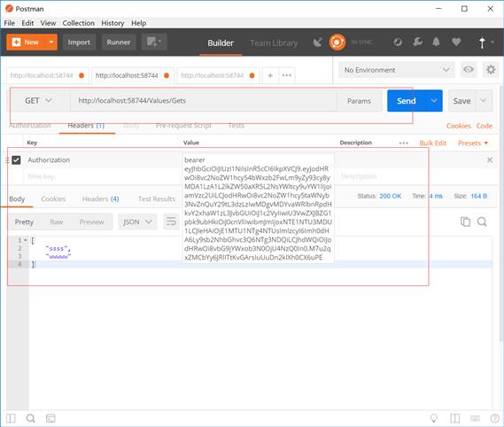Remove Authorization header row with X
This screenshot has height=427, width=504.
click(x=490, y=159)
